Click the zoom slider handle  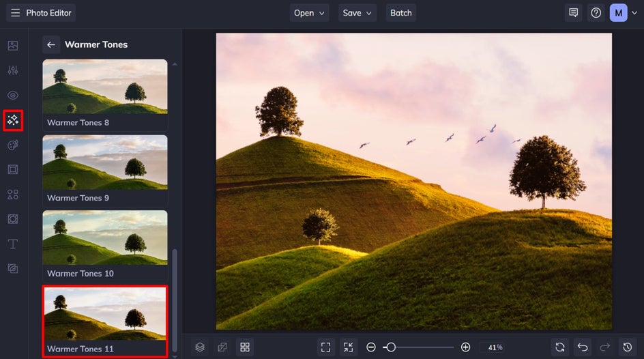tap(391, 347)
